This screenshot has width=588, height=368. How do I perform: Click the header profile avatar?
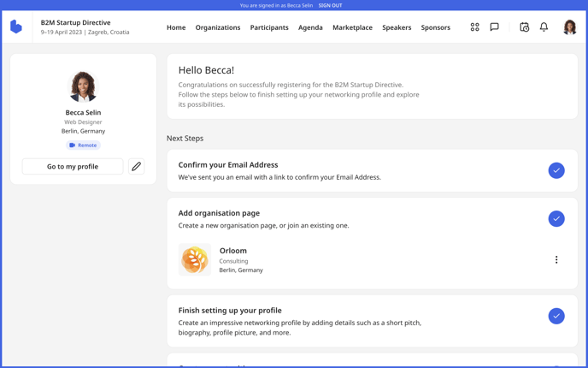[569, 27]
